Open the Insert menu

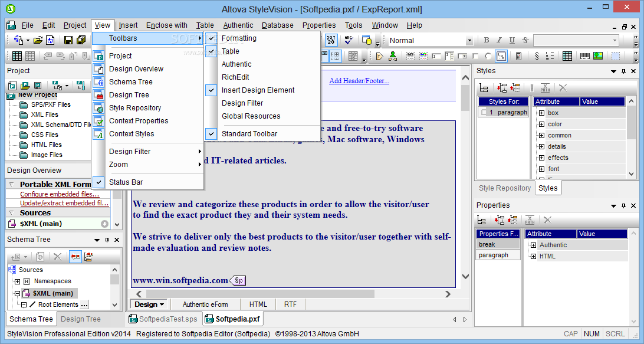point(128,25)
